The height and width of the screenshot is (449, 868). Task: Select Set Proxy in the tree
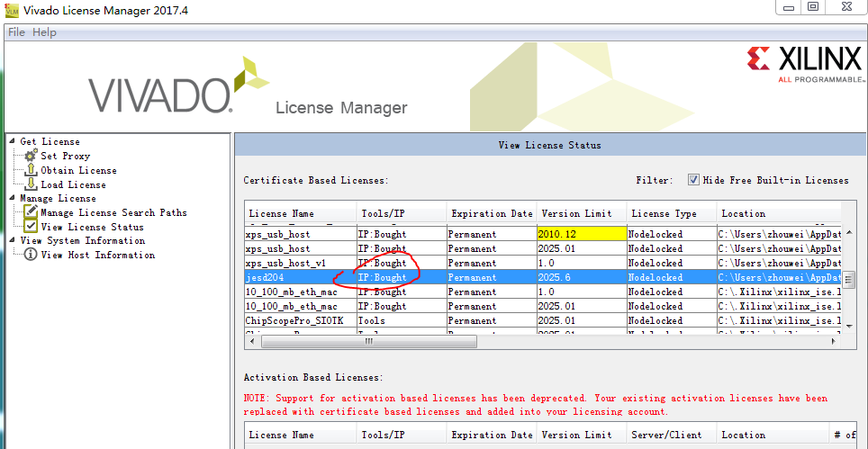(66, 156)
